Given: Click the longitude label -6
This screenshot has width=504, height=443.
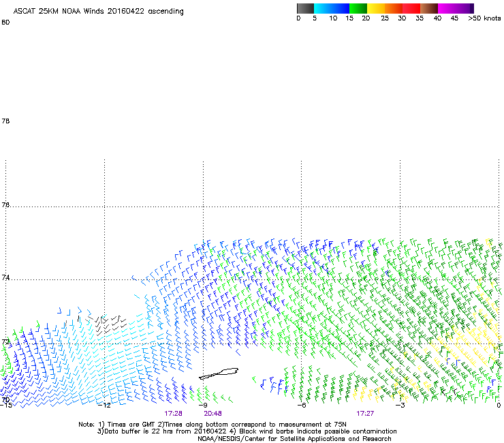Looking at the screenshot, I should 302,406.
